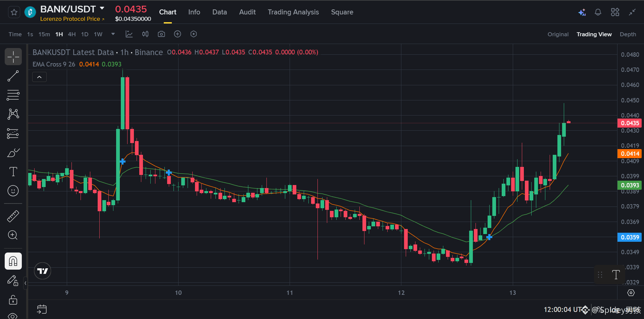Open the Square tab
This screenshot has width=644, height=319.
tap(342, 12)
